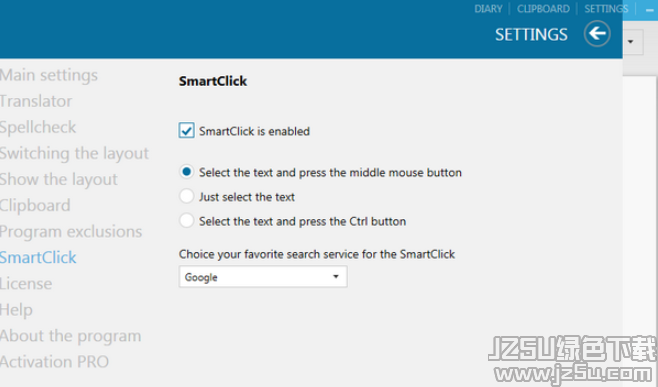Switch to the SETTINGS top tab
The width and height of the screenshot is (658, 387).
click(606, 9)
